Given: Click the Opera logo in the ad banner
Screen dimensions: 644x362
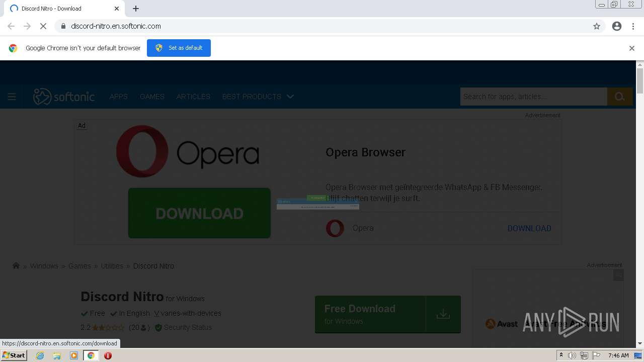Looking at the screenshot, I should click(188, 151).
